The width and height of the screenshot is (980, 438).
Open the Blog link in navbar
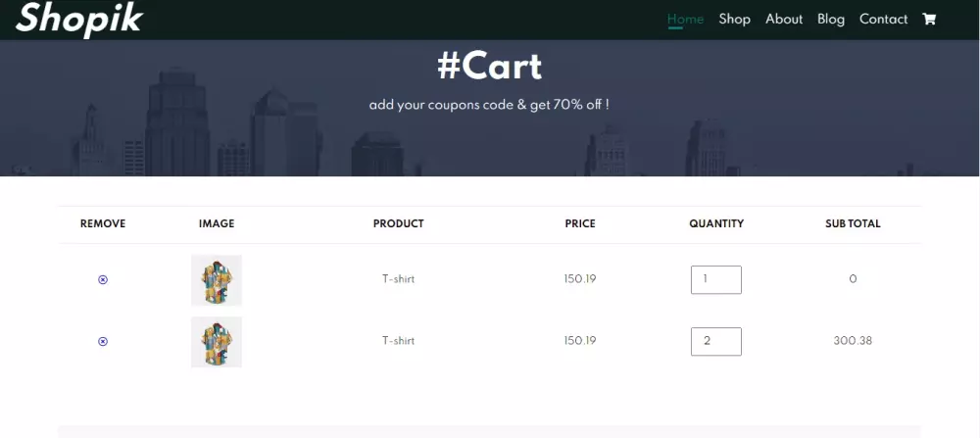pyautogui.click(x=831, y=19)
